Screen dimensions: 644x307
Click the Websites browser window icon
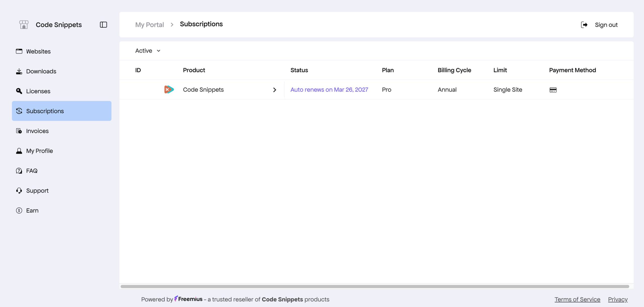19,51
